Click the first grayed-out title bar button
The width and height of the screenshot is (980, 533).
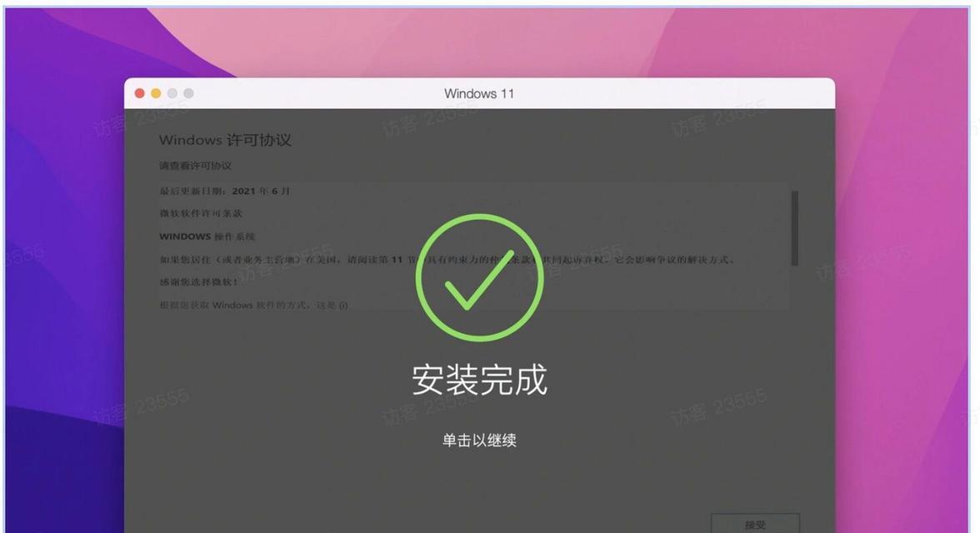click(172, 93)
